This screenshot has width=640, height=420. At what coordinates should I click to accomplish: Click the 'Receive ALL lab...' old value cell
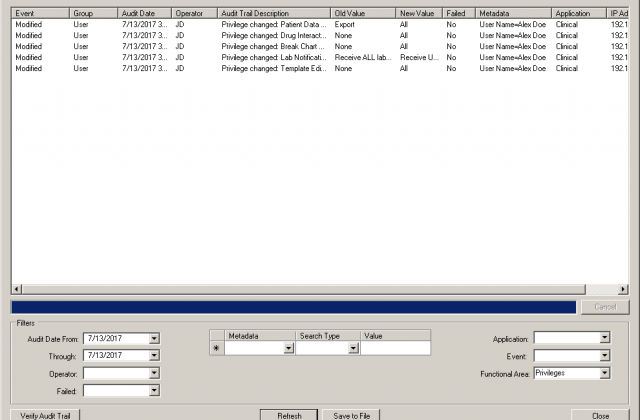(363, 58)
